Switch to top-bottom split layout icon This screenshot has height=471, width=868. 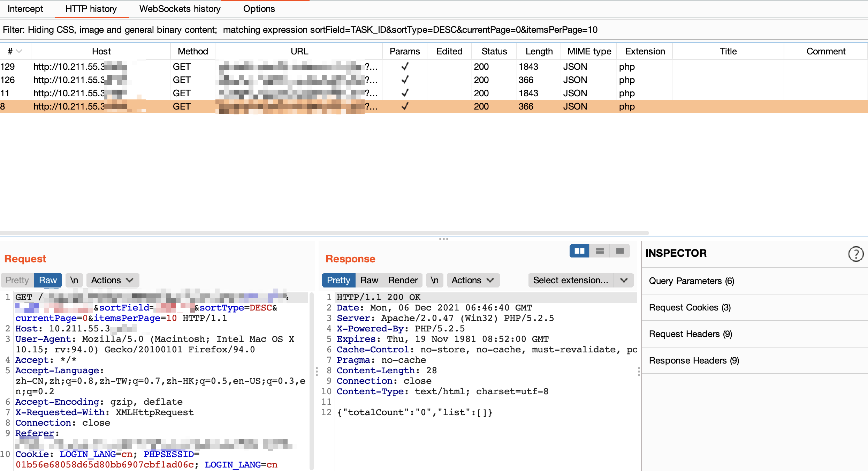600,251
